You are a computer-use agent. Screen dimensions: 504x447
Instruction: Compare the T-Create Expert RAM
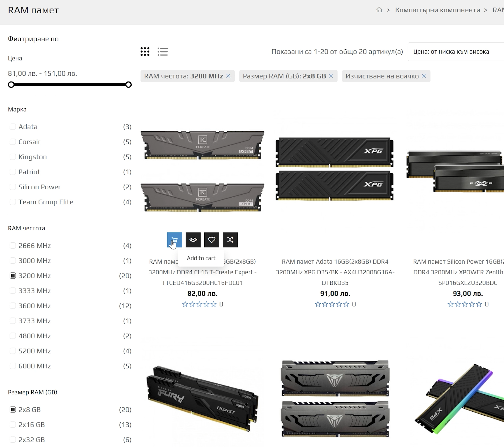pos(230,240)
